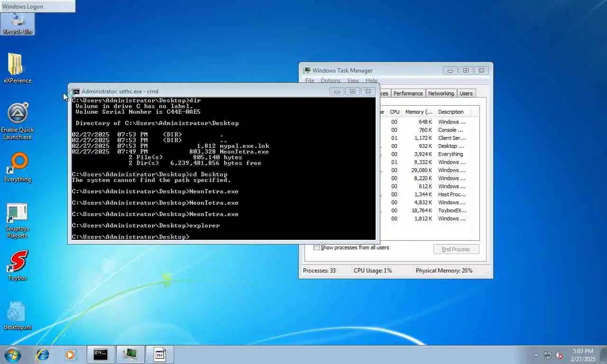Open the Task Manager Options menu
Viewport: 607px width, 364px height.
[331, 81]
